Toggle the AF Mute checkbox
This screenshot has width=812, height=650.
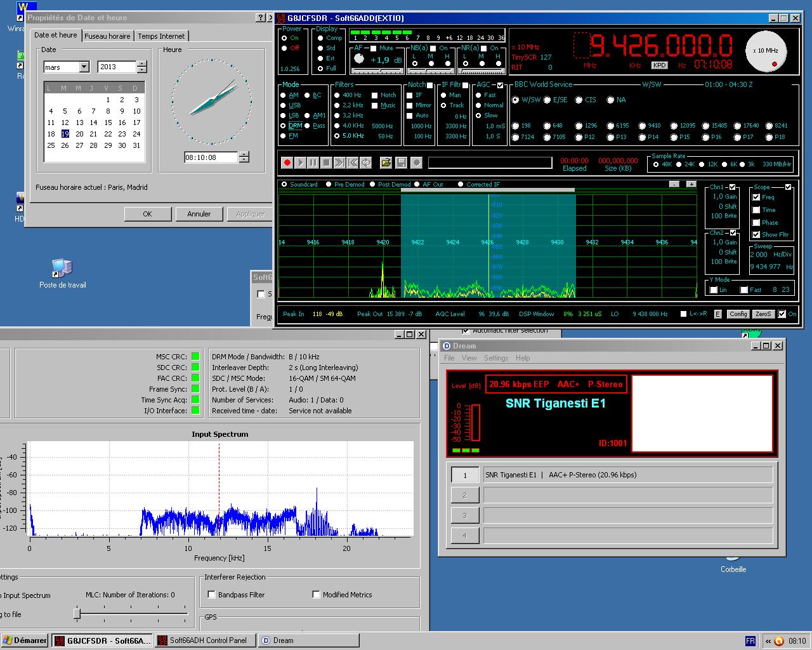(x=374, y=48)
